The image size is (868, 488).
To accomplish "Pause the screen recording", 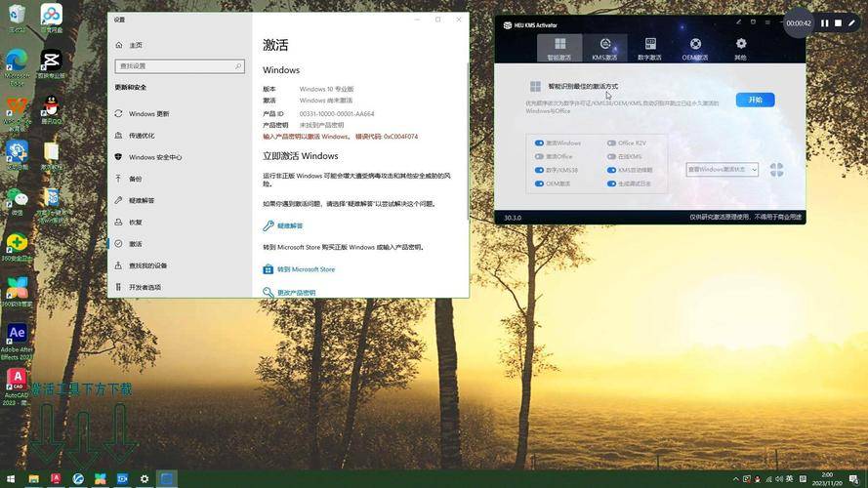I will (x=825, y=23).
